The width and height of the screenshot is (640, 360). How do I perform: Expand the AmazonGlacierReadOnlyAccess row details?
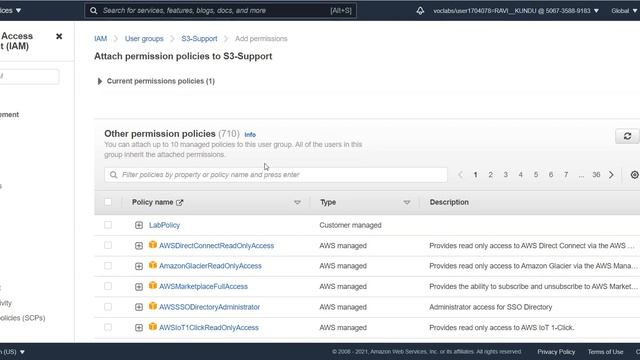(x=139, y=266)
